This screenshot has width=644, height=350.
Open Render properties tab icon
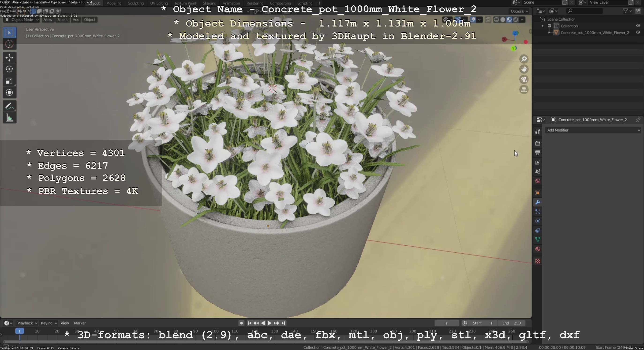coord(538,143)
